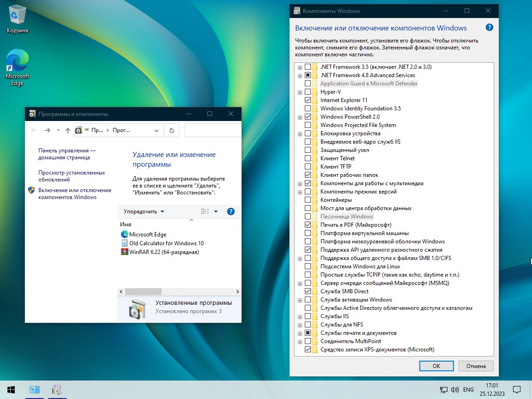Select Соединитель MultiPoint text row
This screenshot has width=532, height=399.
351,341
